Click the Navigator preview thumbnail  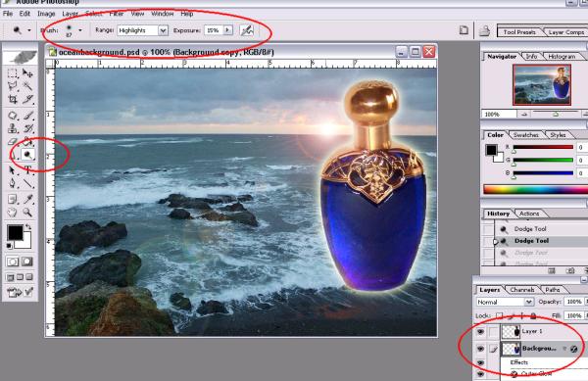point(542,84)
